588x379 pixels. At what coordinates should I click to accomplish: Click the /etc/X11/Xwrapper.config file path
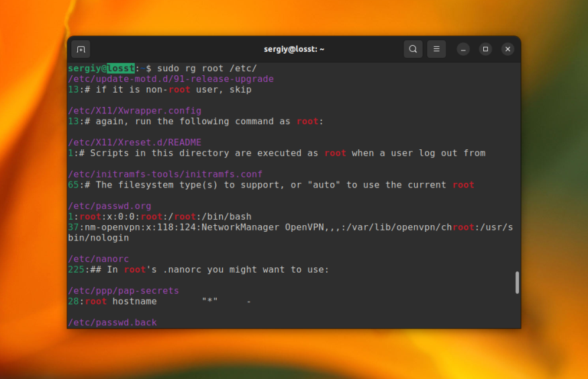(x=134, y=110)
